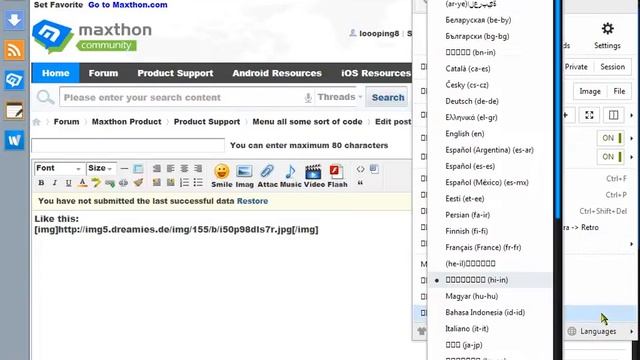Screen dimensions: 640x360
Task: Toggle the second ON switch
Action: click(610, 157)
